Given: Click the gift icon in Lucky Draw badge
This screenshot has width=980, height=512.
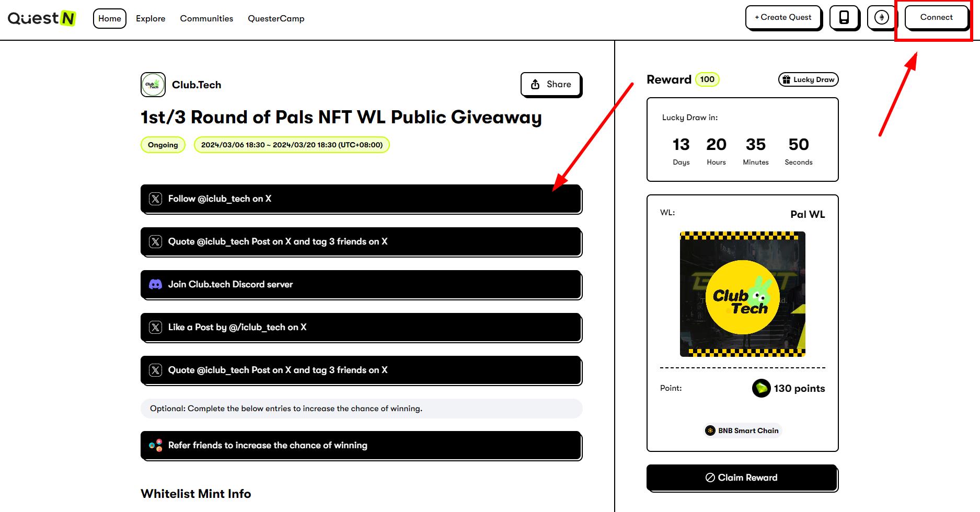Looking at the screenshot, I should 786,79.
